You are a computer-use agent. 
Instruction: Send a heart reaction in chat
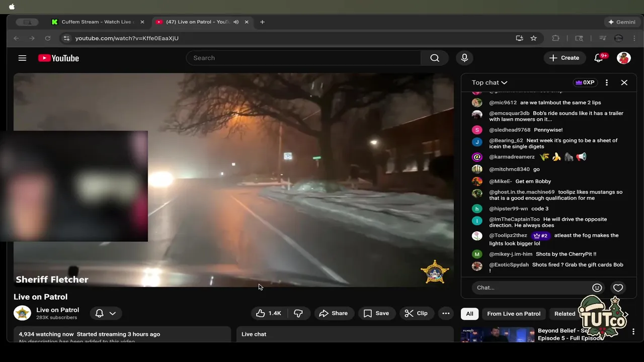point(618,288)
